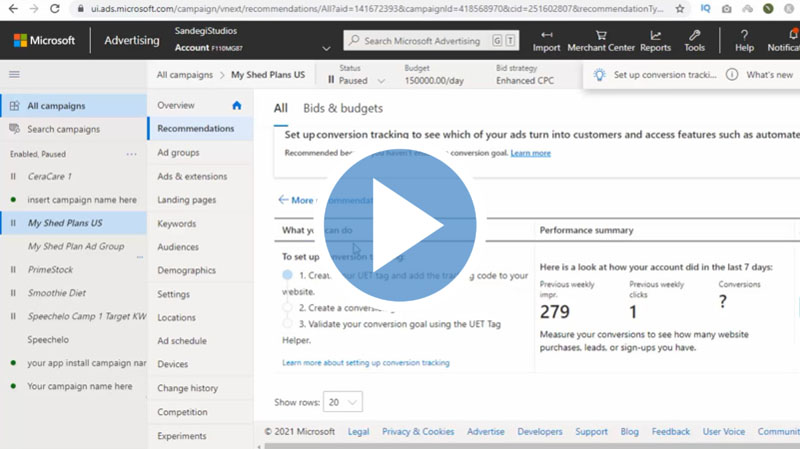Expand the account selector dropdown
Image resolution: width=800 pixels, height=449 pixels.
point(326,48)
